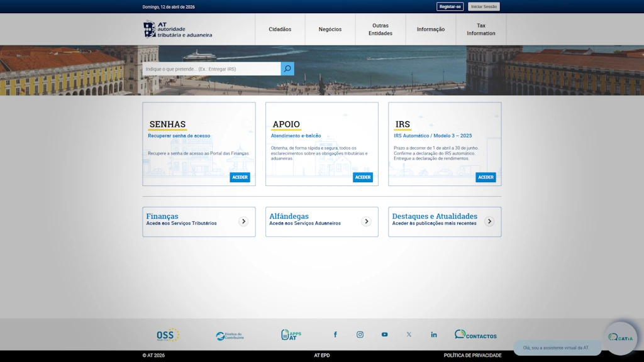
Task: Open the APPS AT icon
Action: (291, 335)
